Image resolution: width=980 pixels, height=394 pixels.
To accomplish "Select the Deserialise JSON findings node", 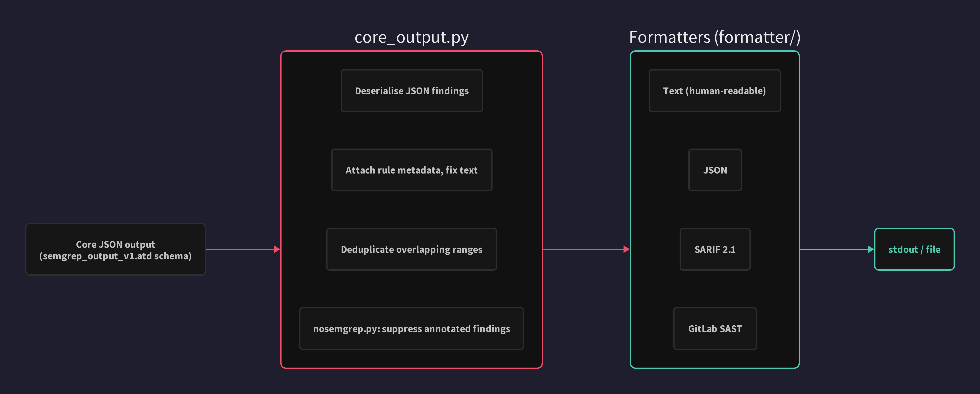I will [412, 90].
